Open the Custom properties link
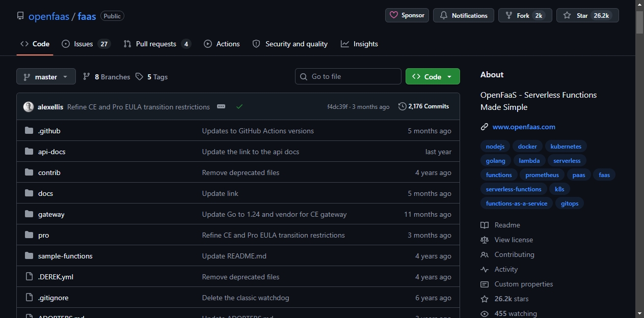Screen dimensions: 644x318 [517, 284]
